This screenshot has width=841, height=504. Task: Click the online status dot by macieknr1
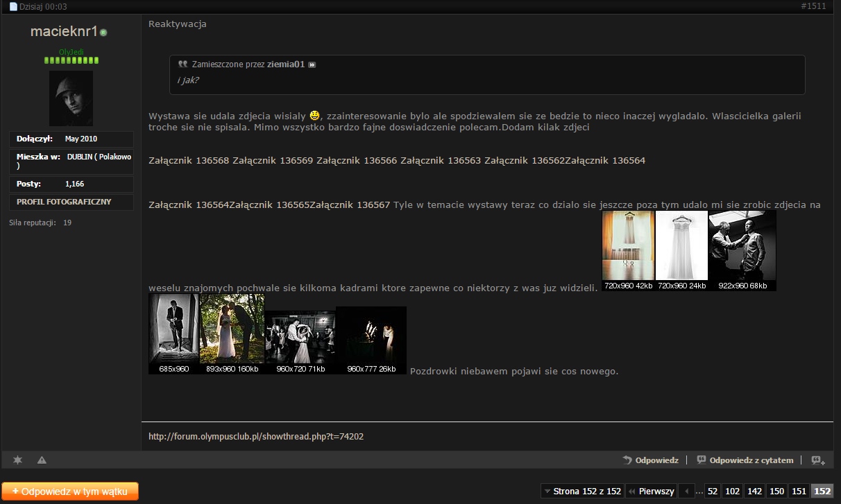click(103, 33)
